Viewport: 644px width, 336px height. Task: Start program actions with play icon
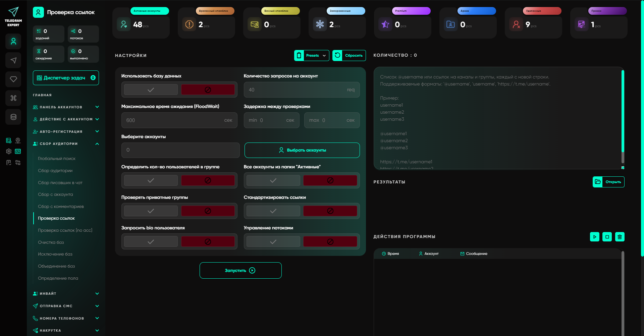(x=595, y=237)
